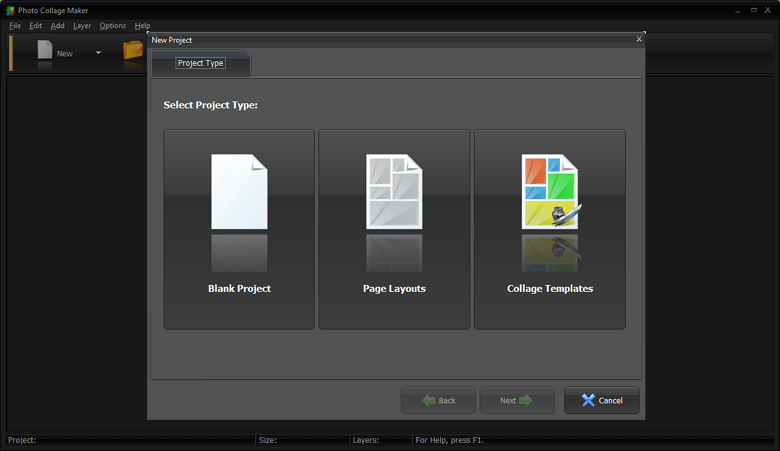Proceed with the Next button
Viewport: 780px width, 451px height.
pyautogui.click(x=517, y=400)
